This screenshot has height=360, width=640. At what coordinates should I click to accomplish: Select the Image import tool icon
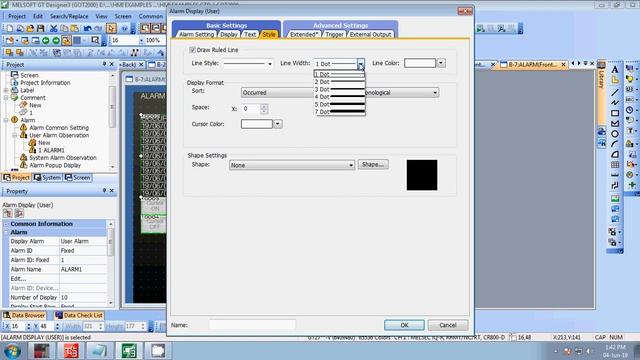tap(615, 199)
